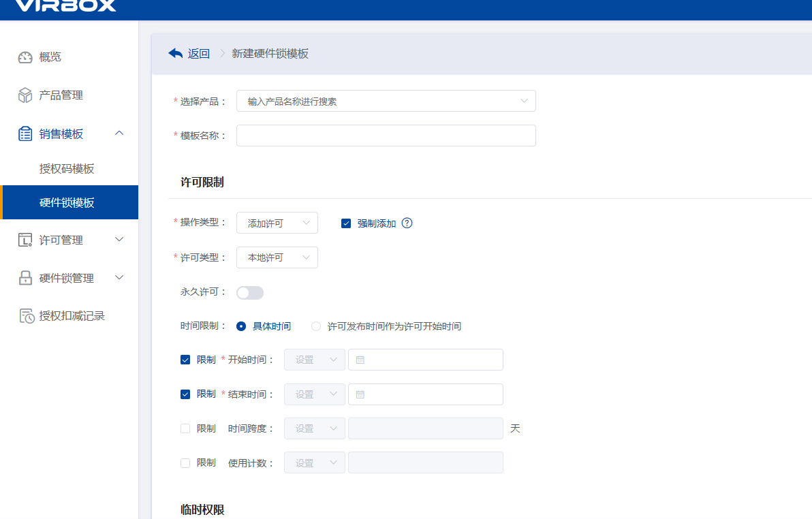Click the 开始时间 date input field
The width and height of the screenshot is (812, 519).
426,360
